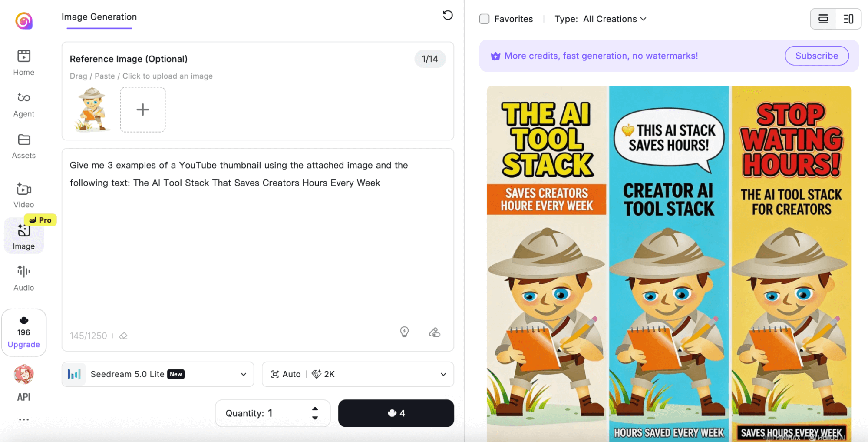Image resolution: width=868 pixels, height=442 pixels.
Task: Open the Audio generation tool
Action: 23,277
